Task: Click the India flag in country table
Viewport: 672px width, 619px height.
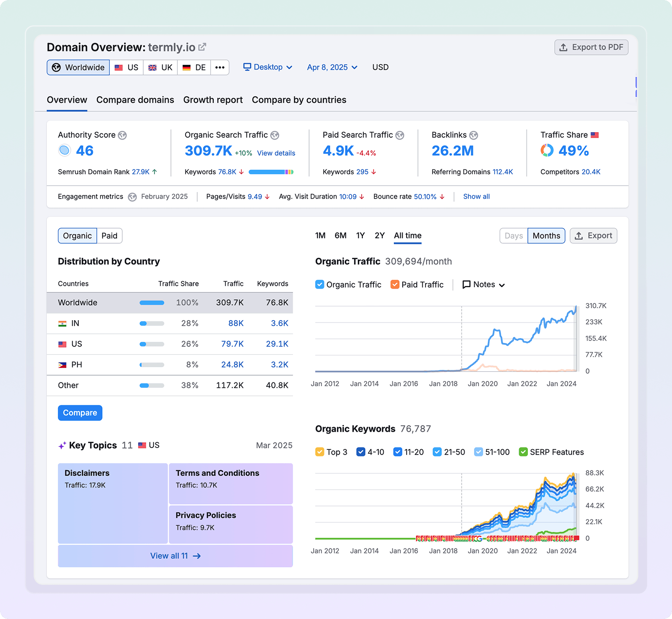Action: pos(62,324)
